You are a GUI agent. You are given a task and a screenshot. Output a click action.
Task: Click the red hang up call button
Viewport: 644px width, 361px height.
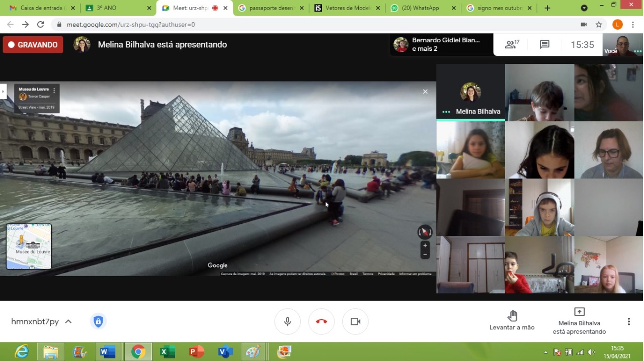[x=321, y=321]
